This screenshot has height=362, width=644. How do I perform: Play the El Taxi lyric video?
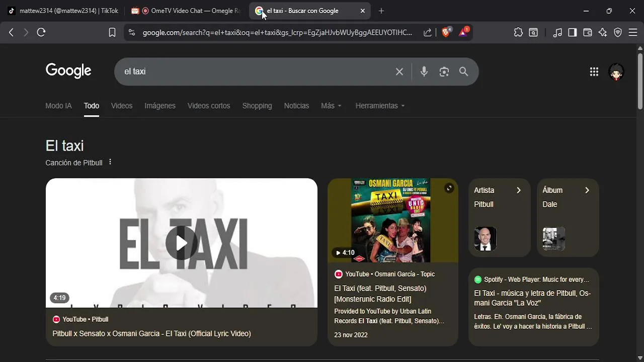tap(182, 243)
